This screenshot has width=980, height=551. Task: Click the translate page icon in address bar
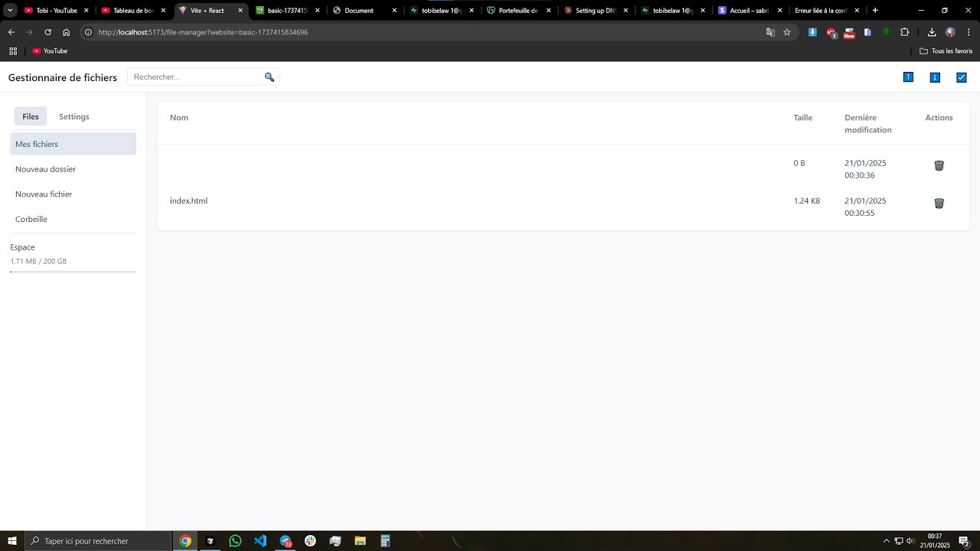(x=770, y=32)
